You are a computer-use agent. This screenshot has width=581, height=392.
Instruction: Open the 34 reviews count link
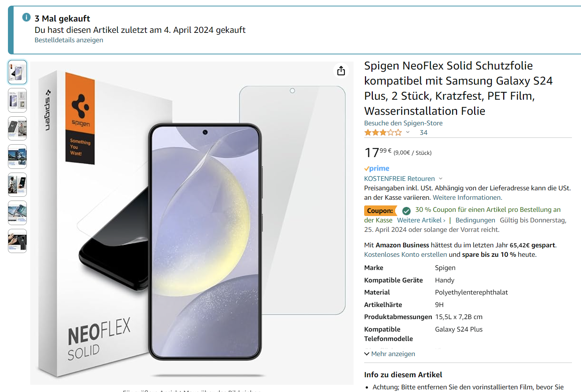click(423, 133)
